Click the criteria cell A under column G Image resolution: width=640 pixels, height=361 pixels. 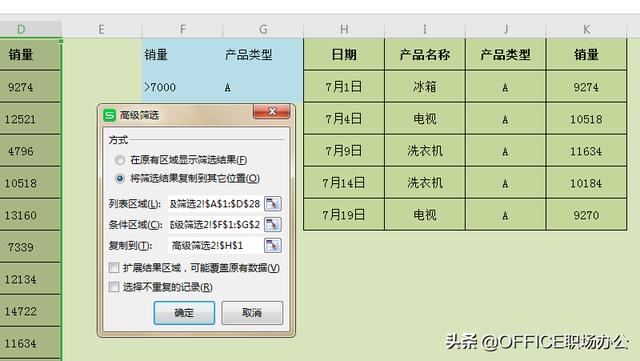(x=263, y=87)
